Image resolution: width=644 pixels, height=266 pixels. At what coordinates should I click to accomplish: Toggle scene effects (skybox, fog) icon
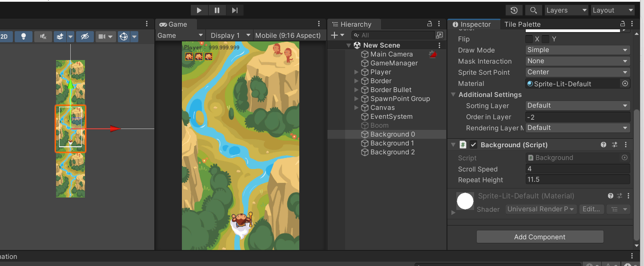click(x=60, y=36)
